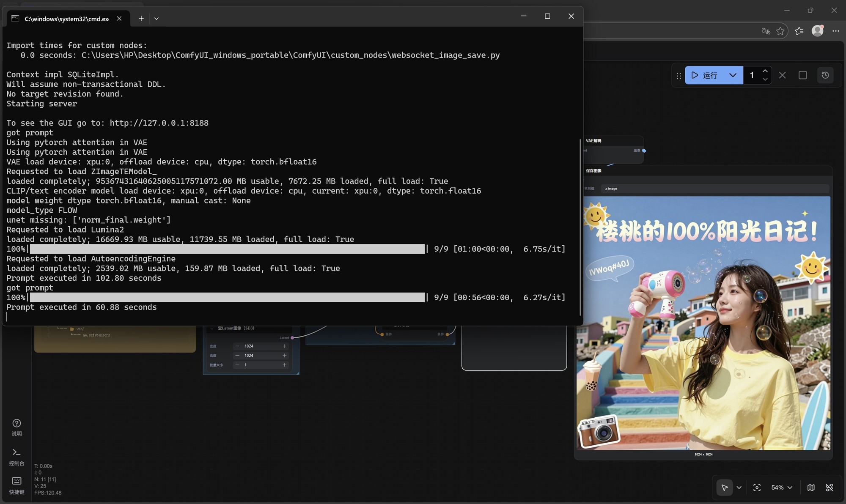The height and width of the screenshot is (504, 846).
Task: Fit workflow to view using the focus icon
Action: click(x=757, y=488)
